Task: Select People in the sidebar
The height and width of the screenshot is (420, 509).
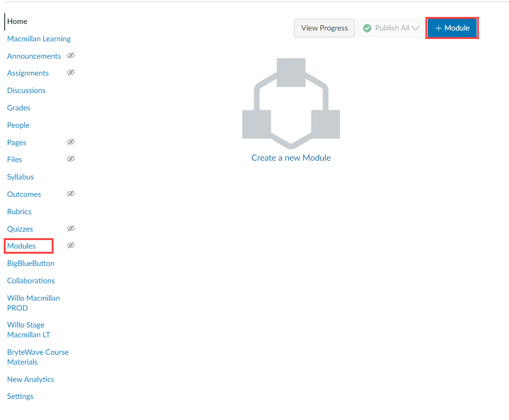Action: point(18,125)
